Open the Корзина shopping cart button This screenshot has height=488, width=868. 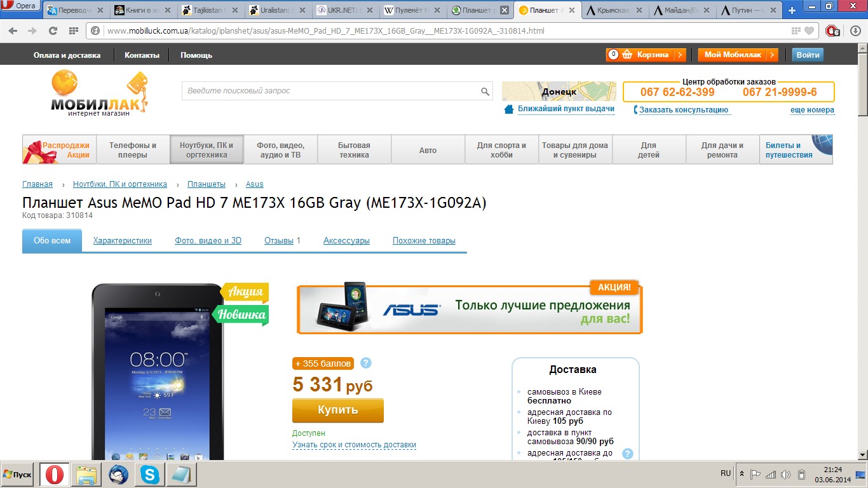point(646,55)
